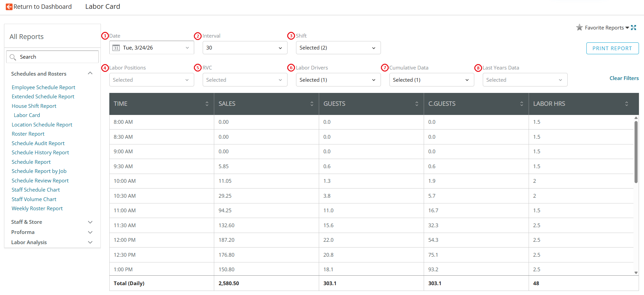Viewport: 644px width, 295px height.
Task: Open the Cumulative Data dropdown
Action: click(x=432, y=80)
